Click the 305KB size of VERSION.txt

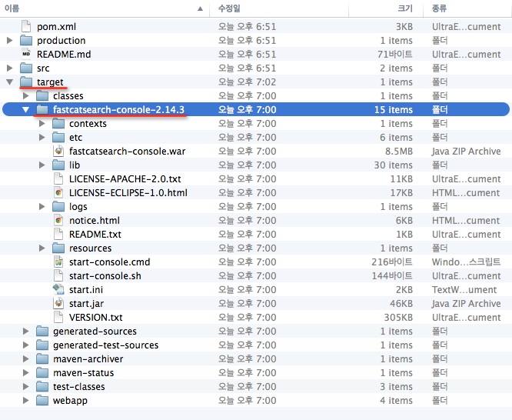tap(398, 318)
